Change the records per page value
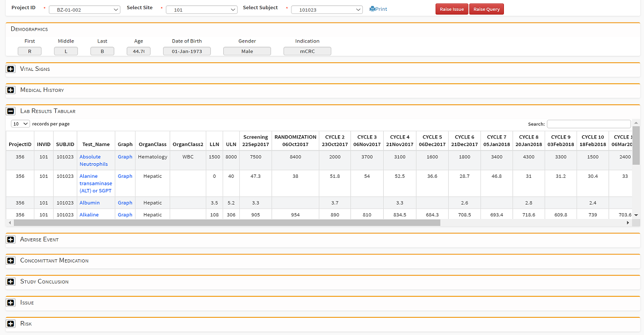This screenshot has height=335, width=644. coord(20,123)
